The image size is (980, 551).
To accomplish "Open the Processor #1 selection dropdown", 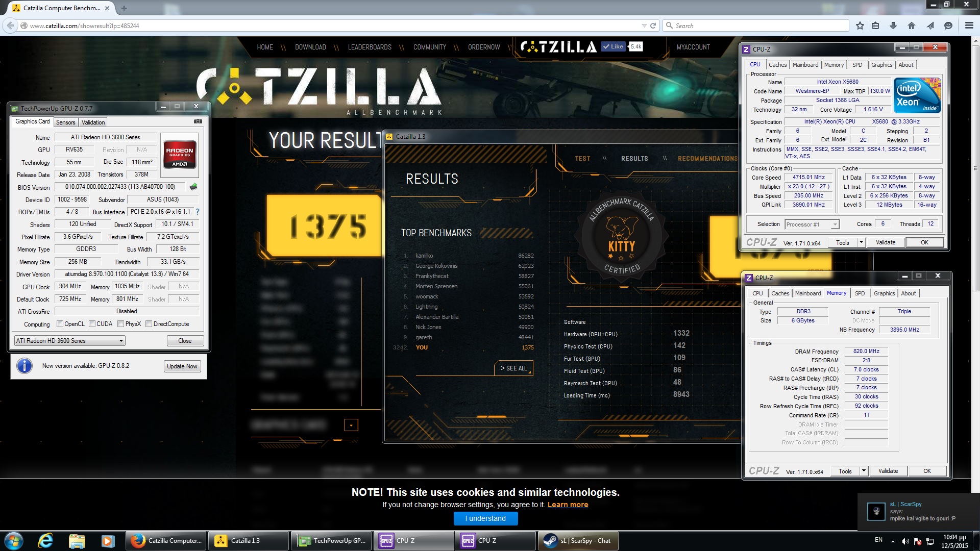I will (x=812, y=224).
